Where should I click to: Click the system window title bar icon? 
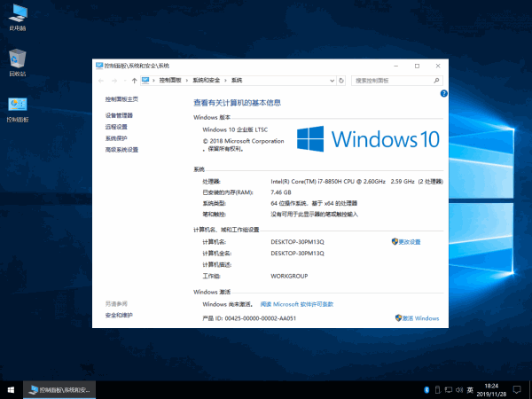tap(99, 66)
